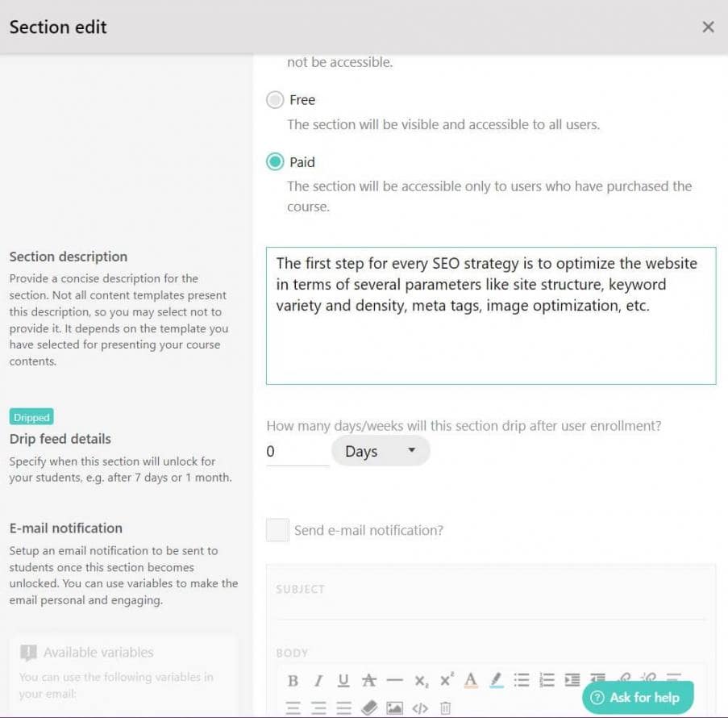
Task: Insert an image into email body
Action: tap(395, 708)
